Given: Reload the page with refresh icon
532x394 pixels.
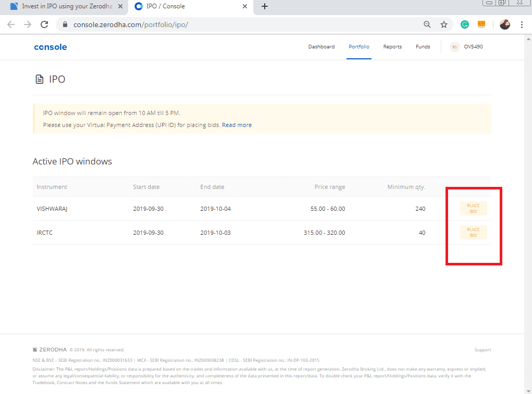Looking at the screenshot, I should 44,24.
